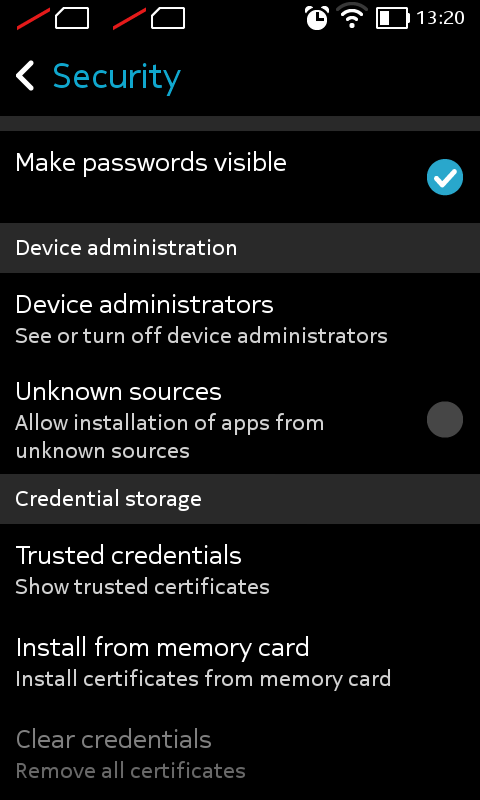Tap Show trusted certificates subtitle
The image size is (480, 800).
point(142,587)
